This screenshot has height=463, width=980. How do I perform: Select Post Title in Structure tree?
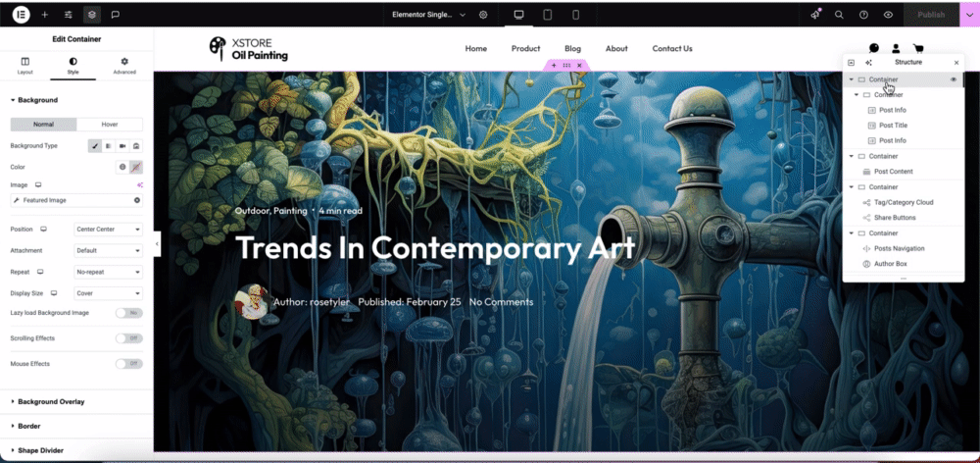point(893,126)
